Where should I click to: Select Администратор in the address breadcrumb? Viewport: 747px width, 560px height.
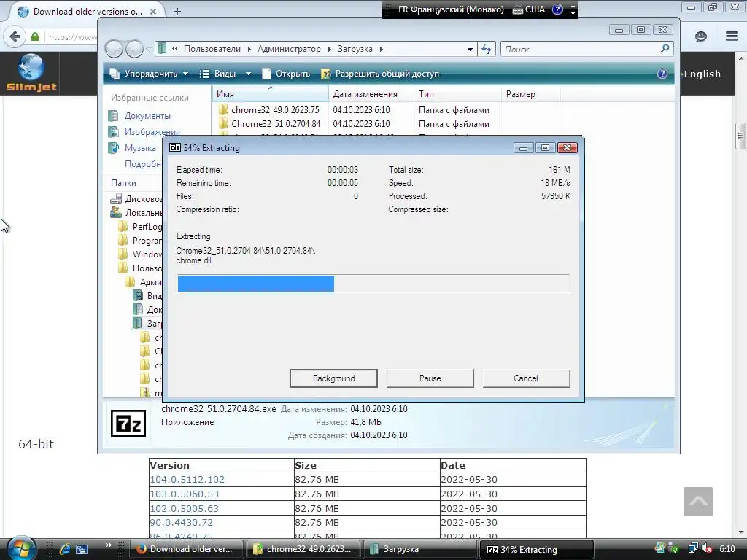(x=289, y=49)
